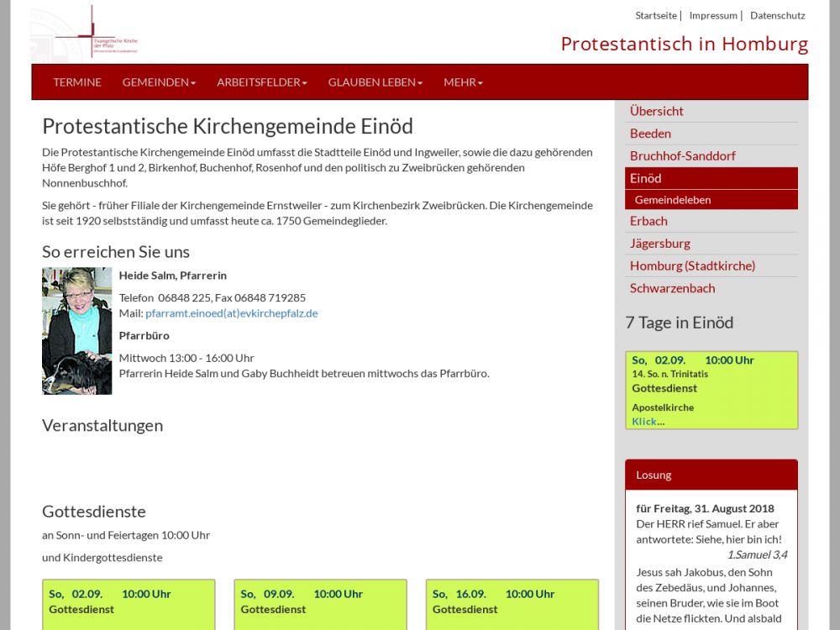This screenshot has width=840, height=630.
Task: Open the Glauben leben dropdown
Action: 375,82
